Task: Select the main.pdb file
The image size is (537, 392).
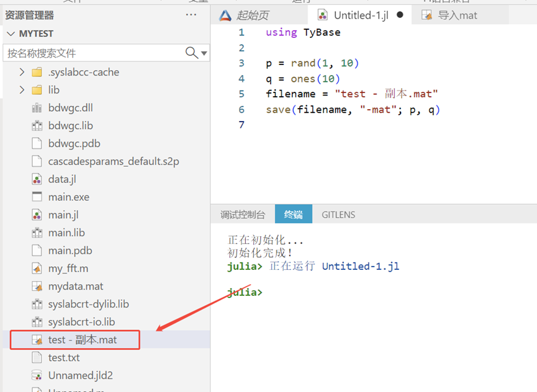Action: 106,251
